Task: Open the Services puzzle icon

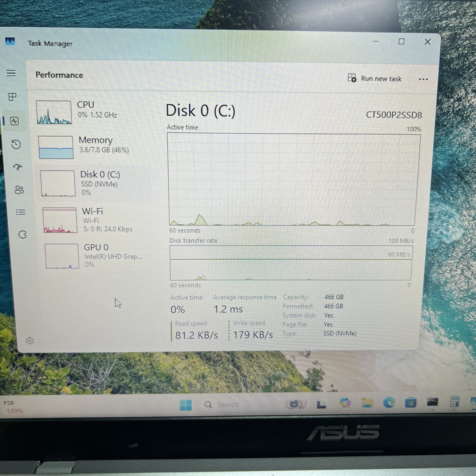Action: (22, 234)
